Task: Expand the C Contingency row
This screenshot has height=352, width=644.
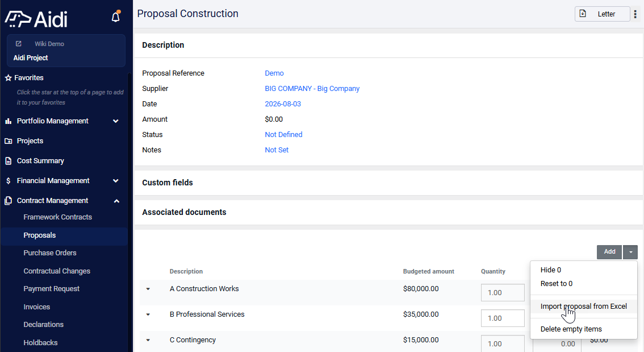Action: coord(148,340)
